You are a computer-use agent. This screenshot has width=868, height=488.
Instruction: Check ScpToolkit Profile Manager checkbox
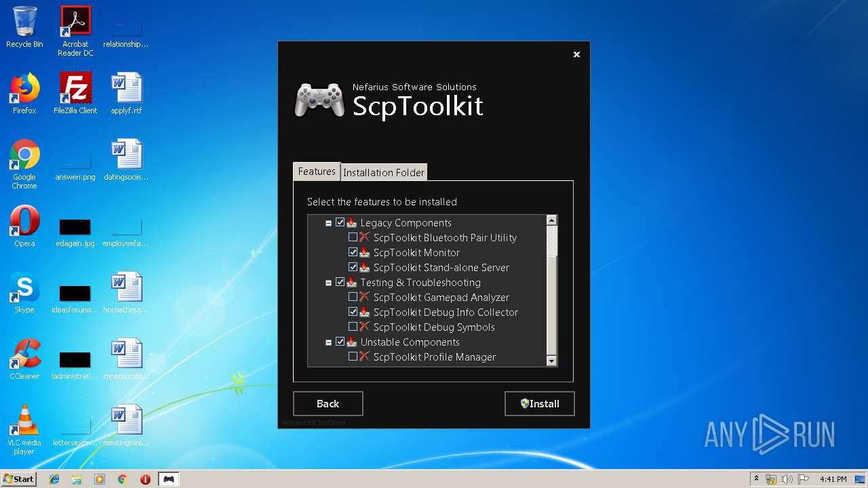click(353, 357)
